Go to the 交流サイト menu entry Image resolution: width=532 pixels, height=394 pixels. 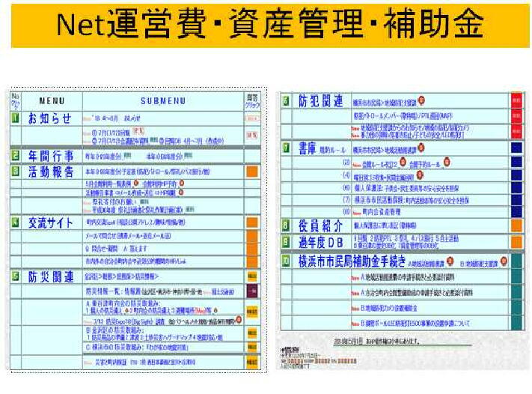[54, 222]
